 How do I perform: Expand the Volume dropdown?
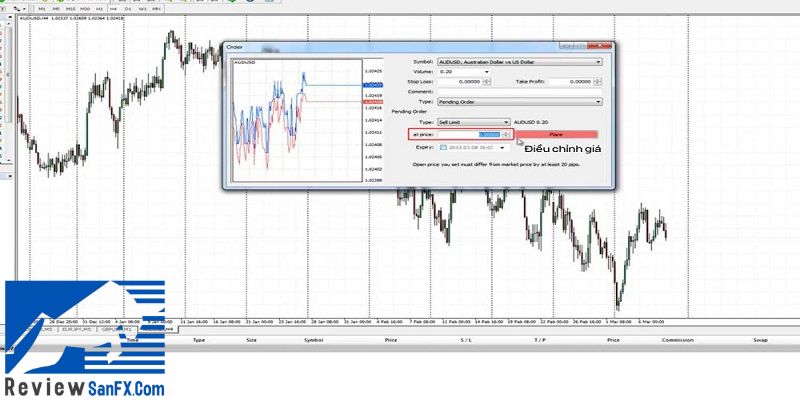point(485,71)
